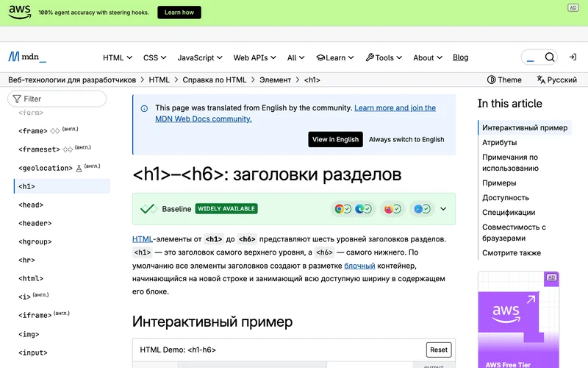The image size is (588, 368).
Task: Open the Blog link
Action: [460, 57]
